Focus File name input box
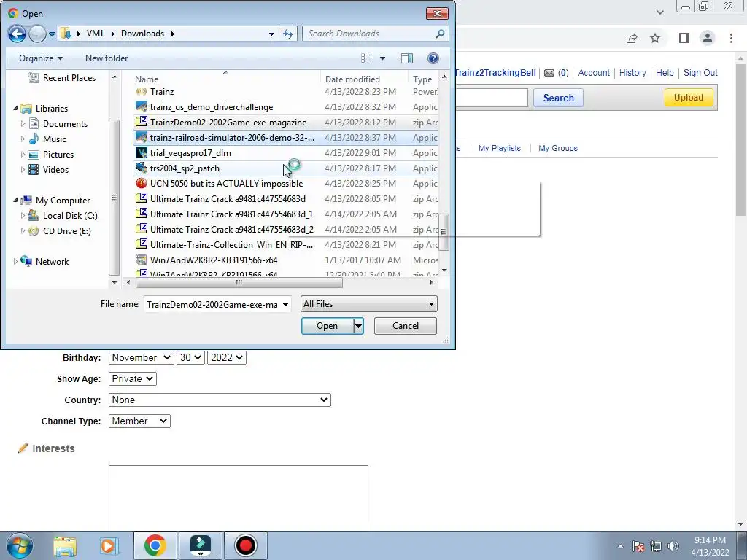 pos(212,304)
